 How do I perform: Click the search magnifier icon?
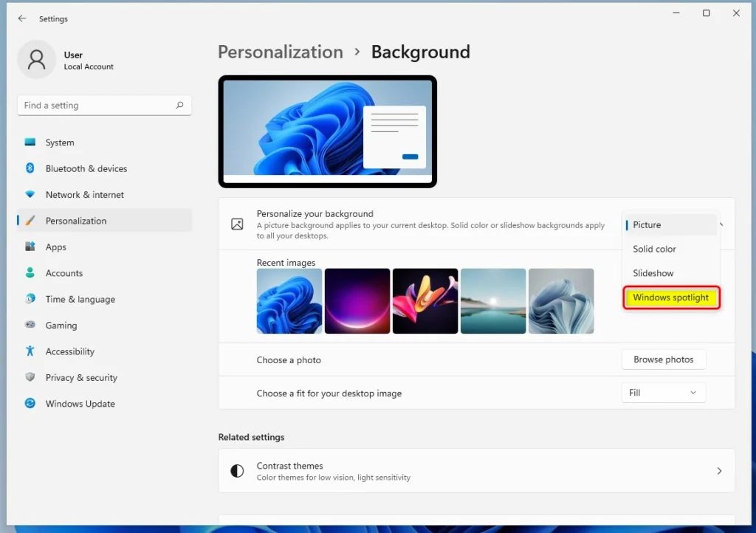coord(180,105)
